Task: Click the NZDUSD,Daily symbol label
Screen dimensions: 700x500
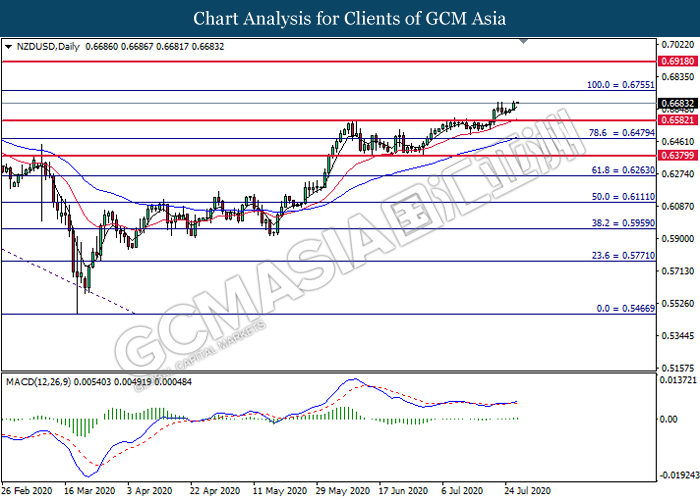Action: [x=45, y=47]
